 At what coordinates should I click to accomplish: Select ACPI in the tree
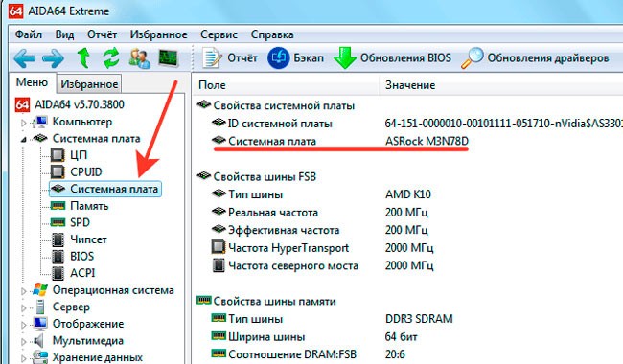pyautogui.click(x=82, y=273)
